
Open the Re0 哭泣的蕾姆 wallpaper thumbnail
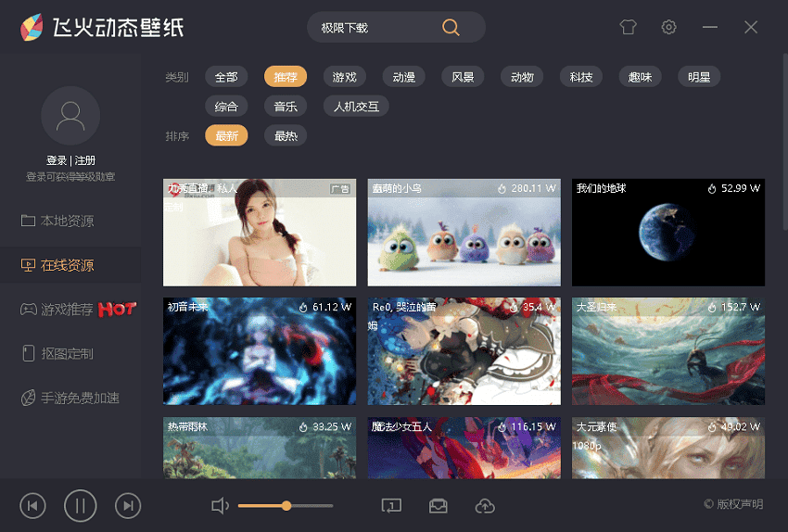coord(464,351)
